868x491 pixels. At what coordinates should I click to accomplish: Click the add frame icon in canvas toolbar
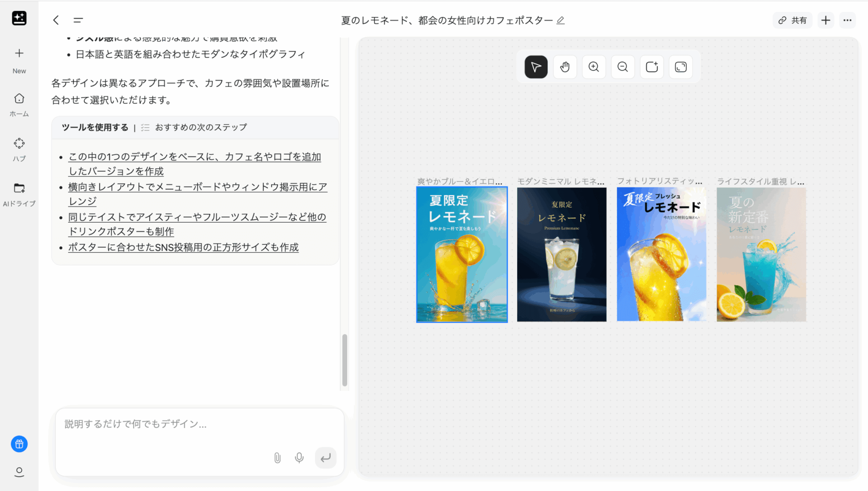coord(651,67)
